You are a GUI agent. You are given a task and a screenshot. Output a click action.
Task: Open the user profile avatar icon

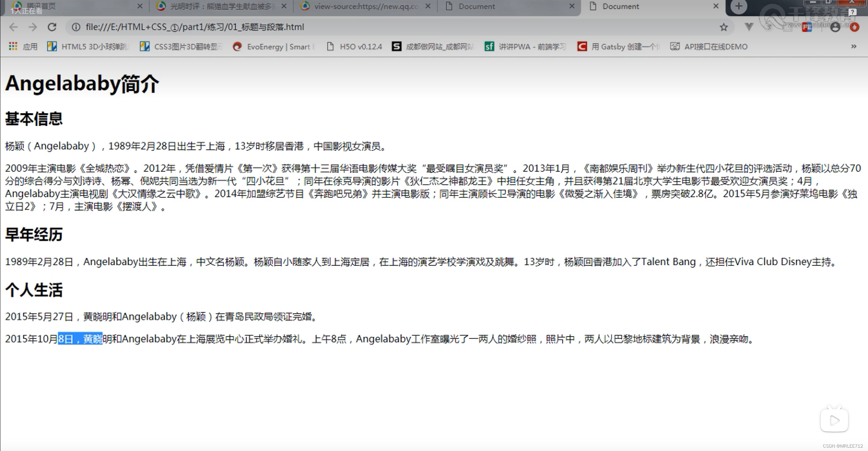tap(835, 27)
